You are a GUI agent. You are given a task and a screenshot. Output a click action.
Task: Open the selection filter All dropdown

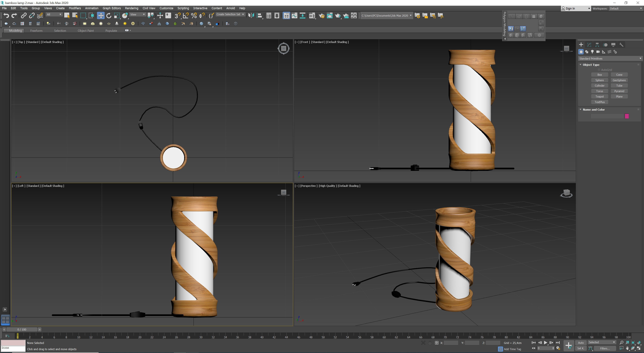tap(54, 14)
